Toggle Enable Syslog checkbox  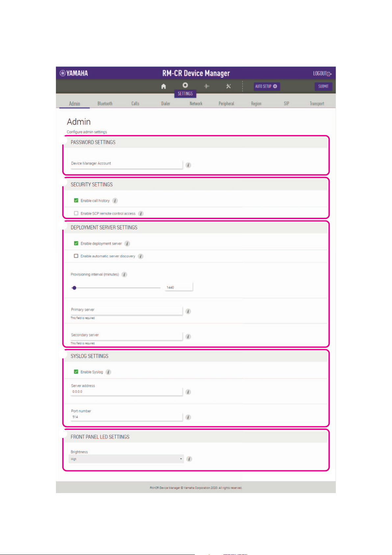pos(76,372)
